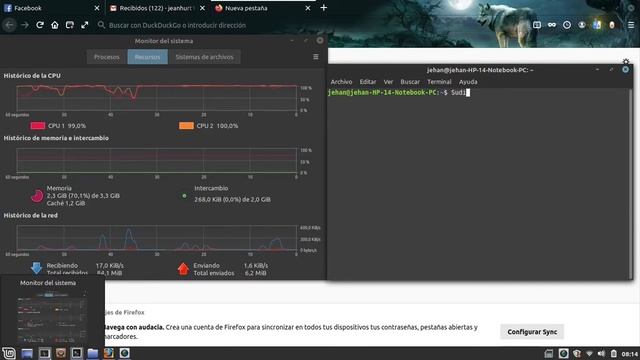Click the clock showing 08:14
The width and height of the screenshot is (640, 360).
(630, 354)
